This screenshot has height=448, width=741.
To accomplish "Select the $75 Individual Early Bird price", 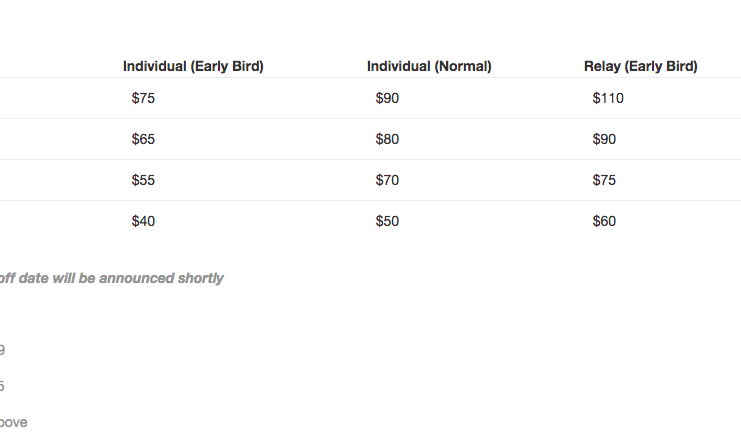I will (x=143, y=98).
